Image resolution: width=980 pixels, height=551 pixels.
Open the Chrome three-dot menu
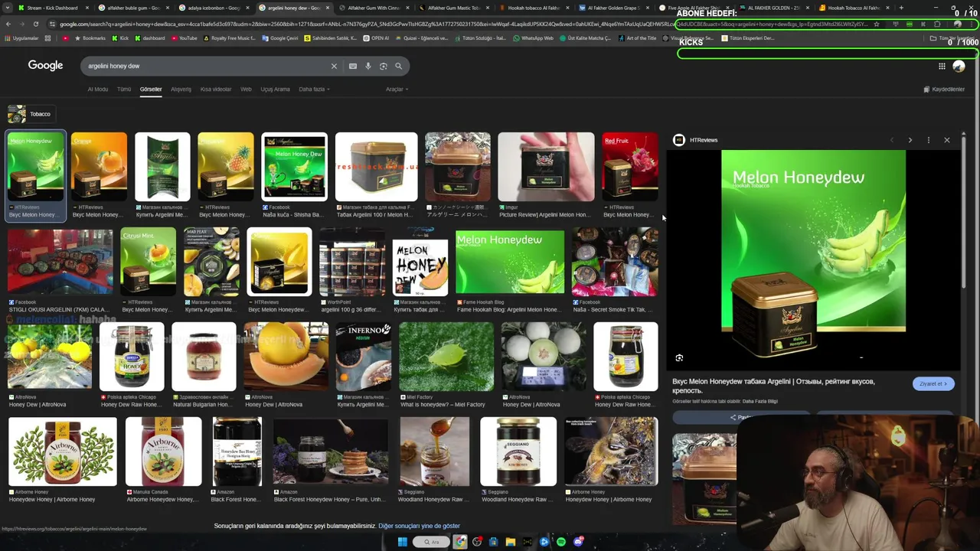pyautogui.click(x=972, y=24)
